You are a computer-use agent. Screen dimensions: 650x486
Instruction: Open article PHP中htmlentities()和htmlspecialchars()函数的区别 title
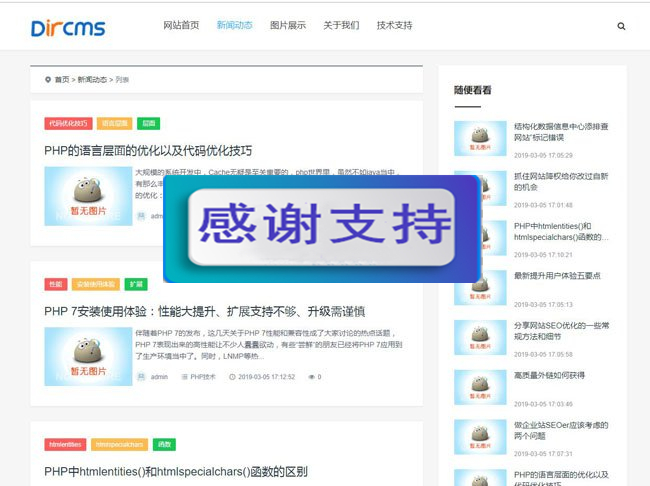(176, 472)
